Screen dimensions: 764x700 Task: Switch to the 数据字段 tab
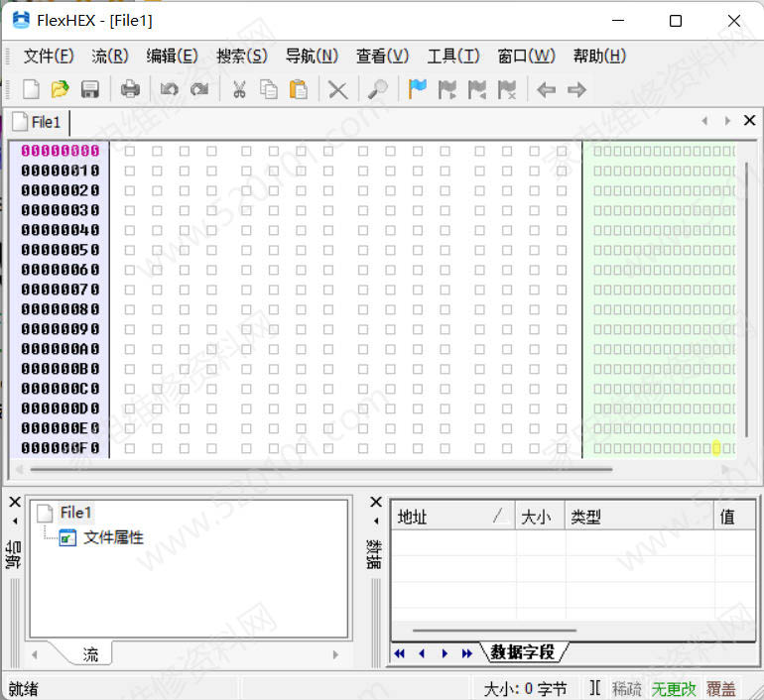(x=523, y=652)
